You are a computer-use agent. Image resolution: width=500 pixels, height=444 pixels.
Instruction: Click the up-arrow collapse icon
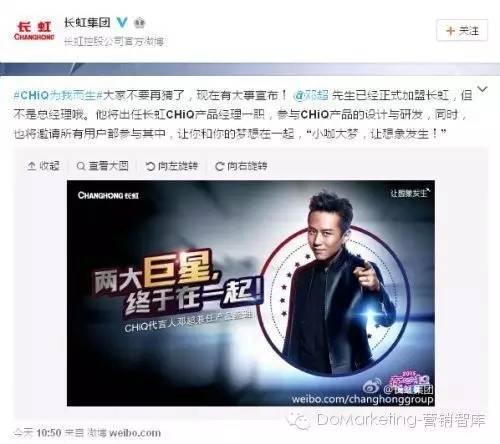[x=31, y=166]
